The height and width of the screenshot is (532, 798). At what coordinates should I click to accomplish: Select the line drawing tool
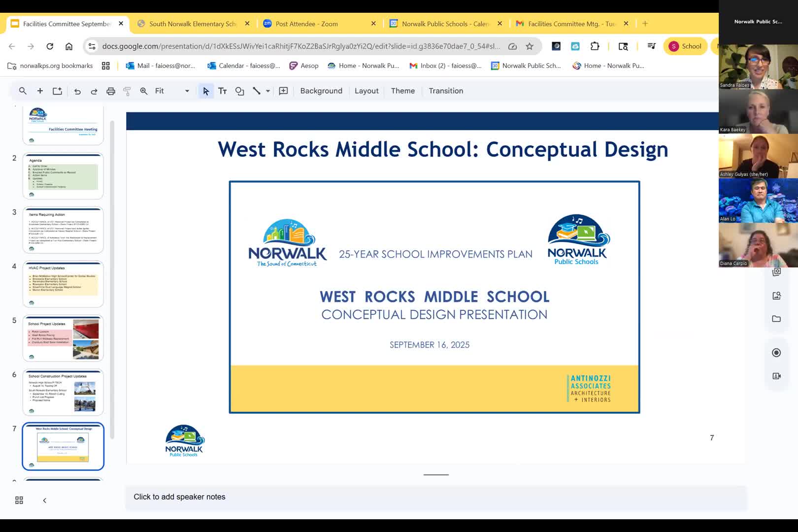[x=256, y=91]
